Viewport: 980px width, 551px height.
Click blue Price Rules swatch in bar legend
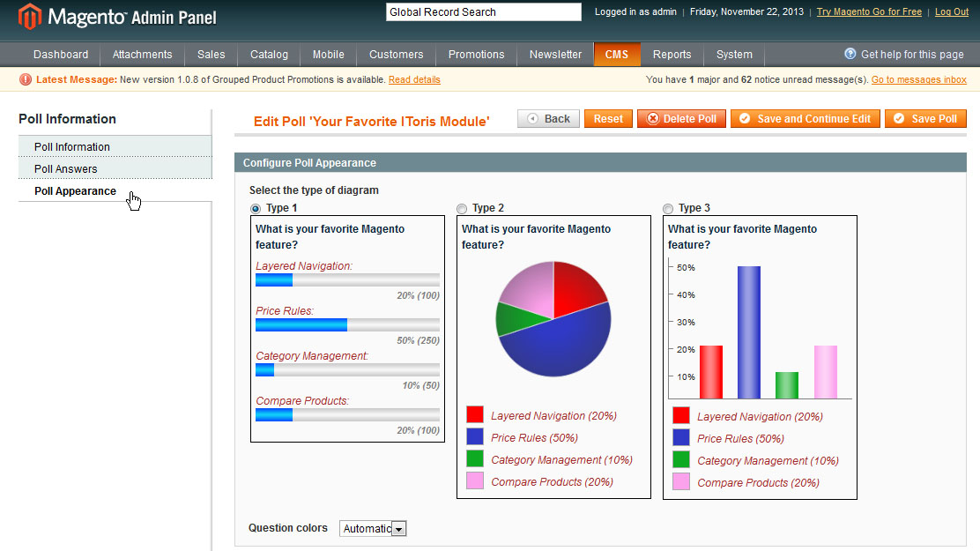(681, 437)
